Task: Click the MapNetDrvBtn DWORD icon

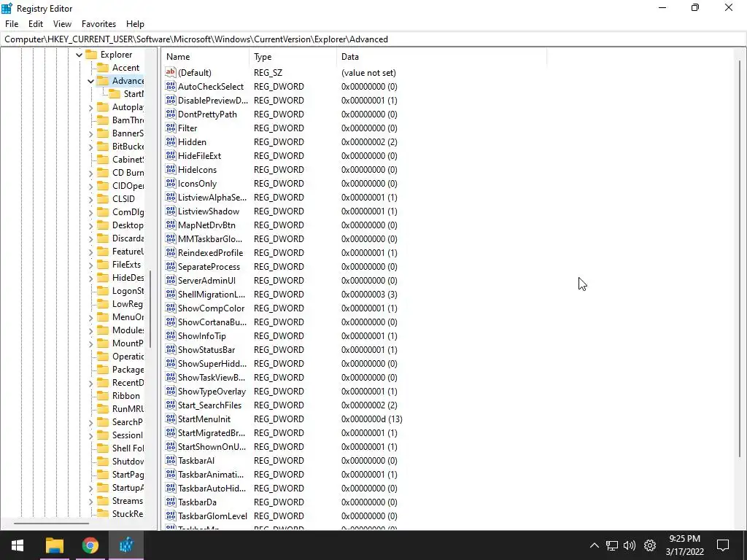Action: point(171,225)
